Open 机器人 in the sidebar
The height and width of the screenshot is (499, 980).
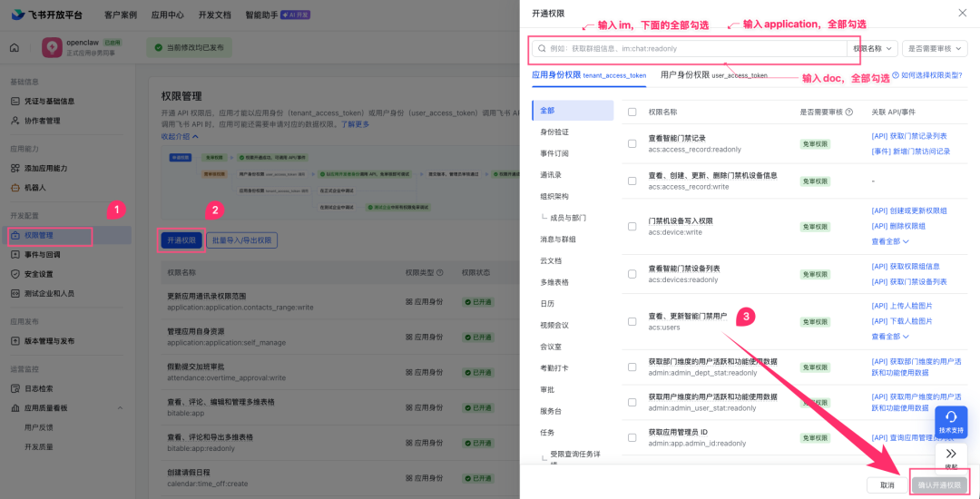34,188
